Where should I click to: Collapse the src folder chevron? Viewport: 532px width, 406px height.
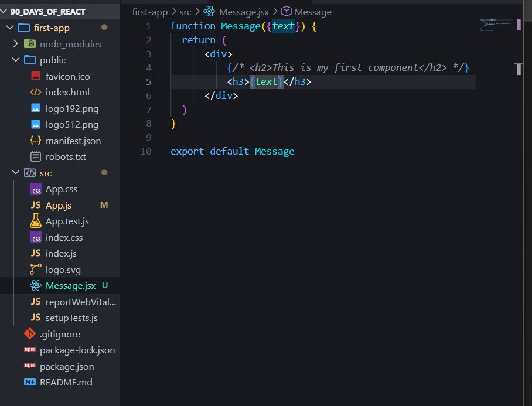16,172
